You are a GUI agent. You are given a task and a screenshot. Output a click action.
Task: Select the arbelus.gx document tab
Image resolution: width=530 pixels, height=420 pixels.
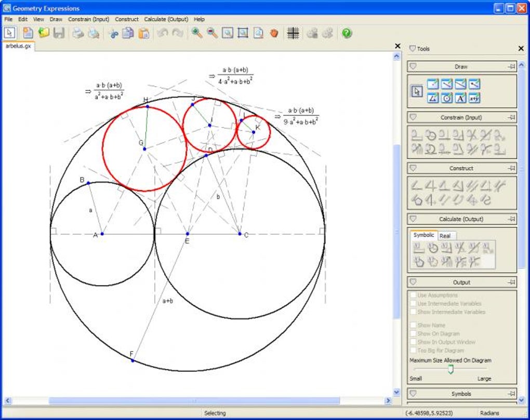pos(18,46)
